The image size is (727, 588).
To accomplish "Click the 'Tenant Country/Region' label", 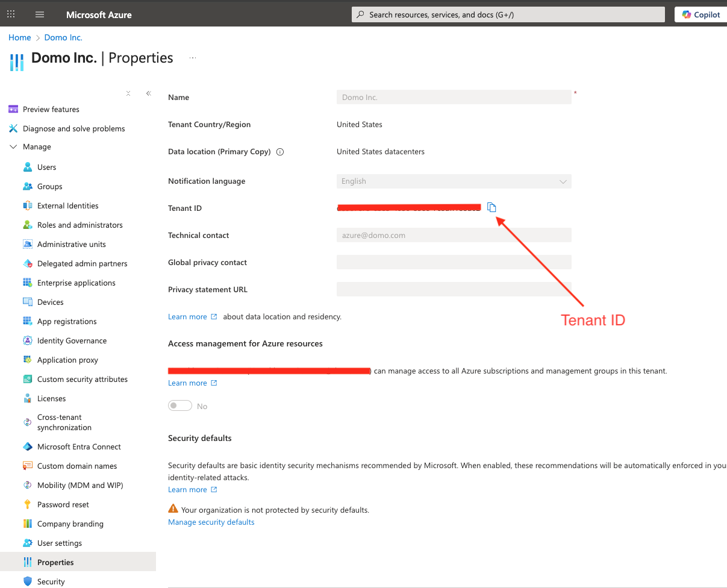I will click(x=209, y=125).
